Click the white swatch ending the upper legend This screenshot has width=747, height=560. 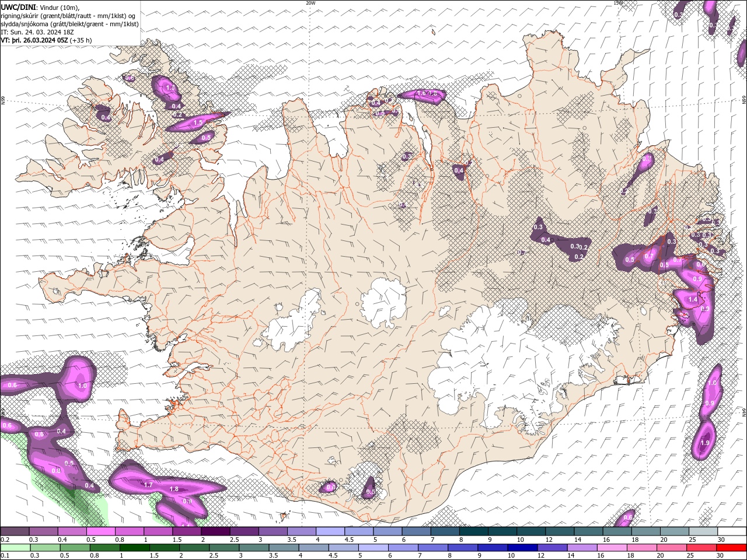point(732,531)
